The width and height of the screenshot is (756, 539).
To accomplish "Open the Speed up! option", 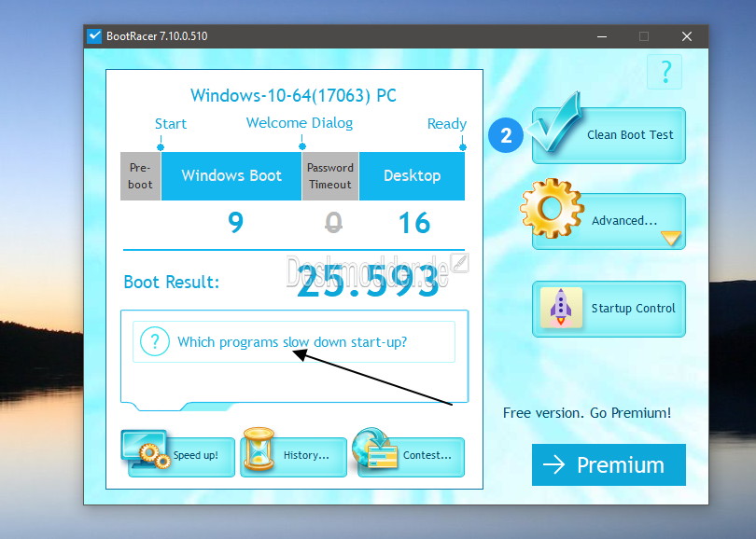I will [177, 455].
